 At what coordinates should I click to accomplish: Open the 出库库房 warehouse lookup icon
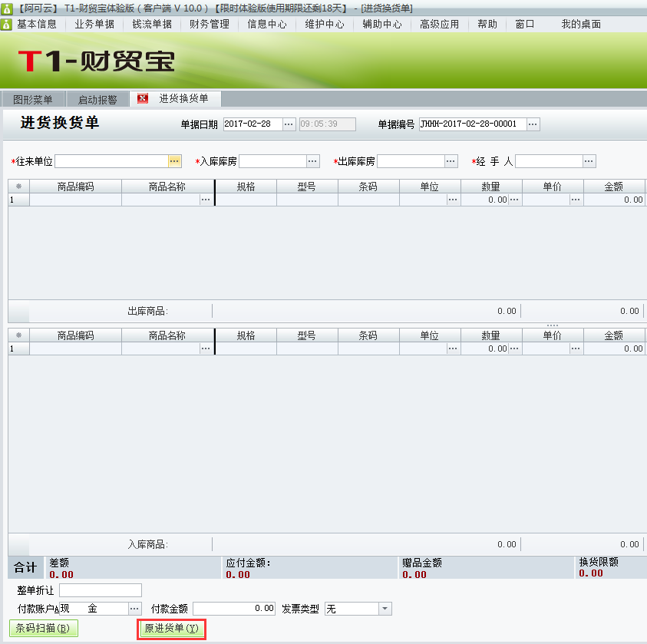451,161
